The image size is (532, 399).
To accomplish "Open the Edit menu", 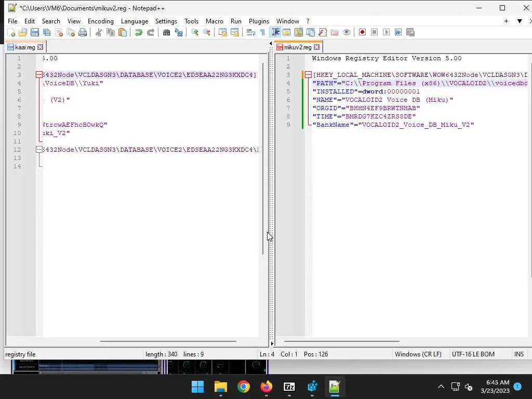I will (x=30, y=21).
